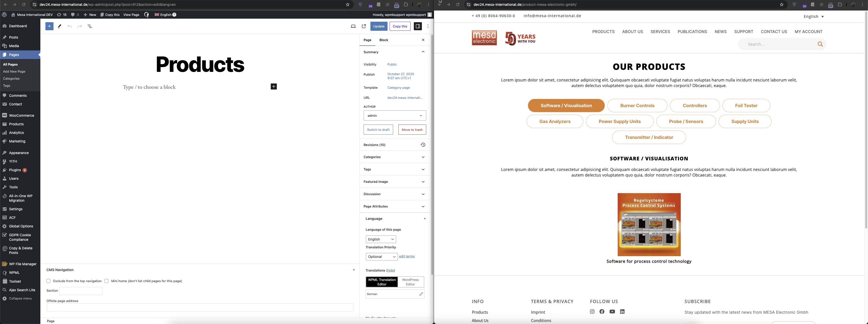868x324 pixels.
Task: Click the WPML icon in admin bar
Action: 146,15
